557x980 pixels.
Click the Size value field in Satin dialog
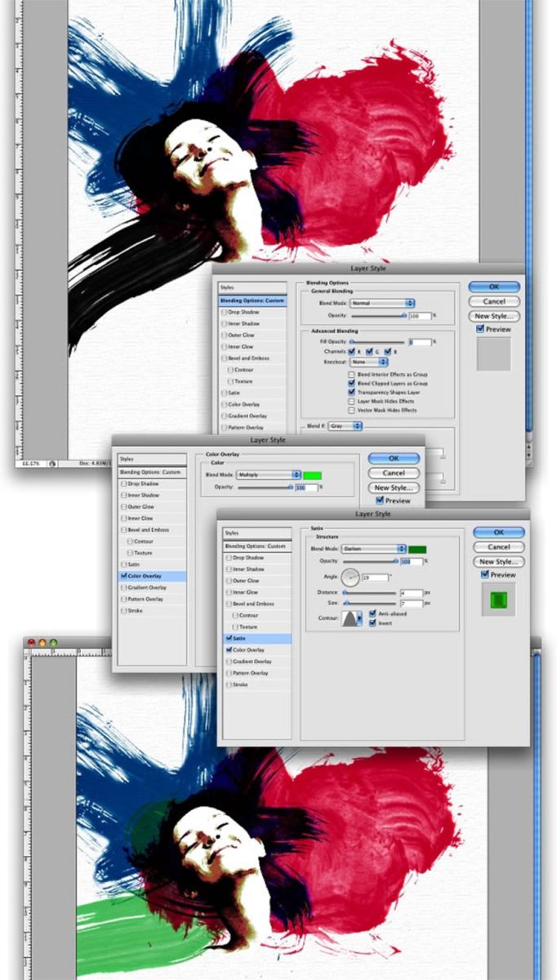click(x=412, y=604)
